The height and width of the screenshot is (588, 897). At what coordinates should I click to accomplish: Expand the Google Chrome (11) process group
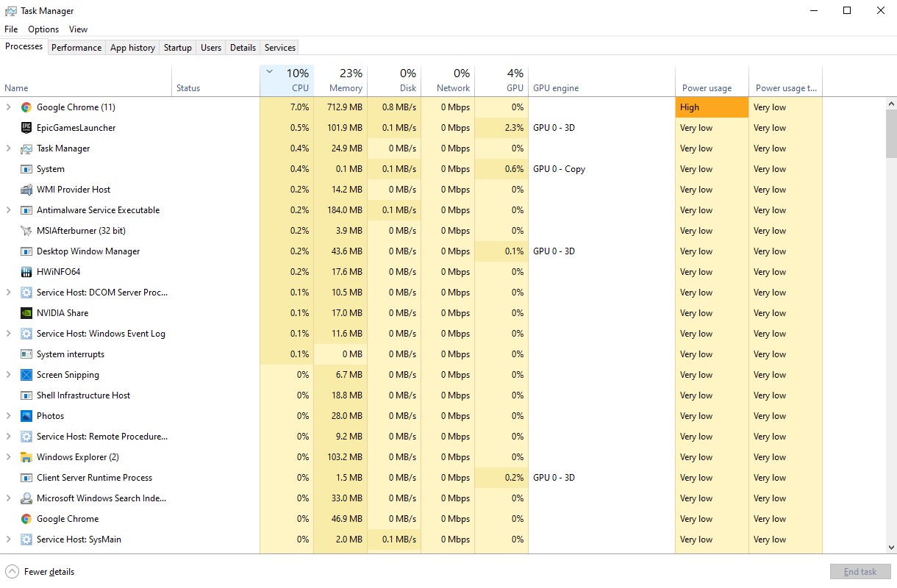(x=9, y=107)
